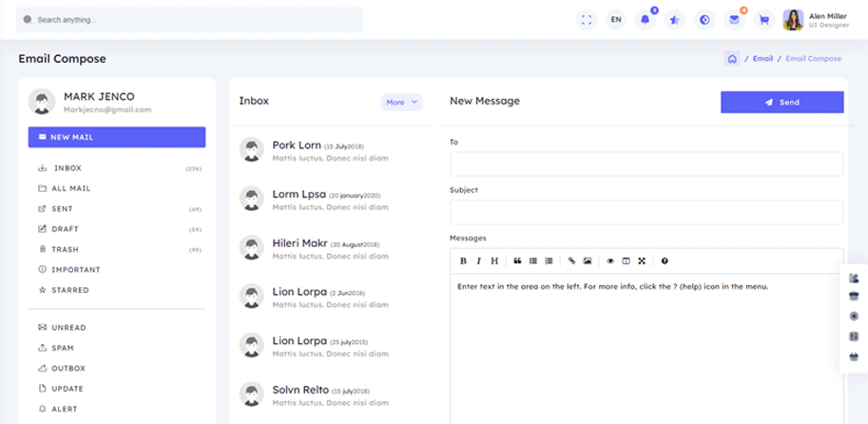Open Alen Miller profile menu
The width and height of the screenshot is (868, 424).
817,19
